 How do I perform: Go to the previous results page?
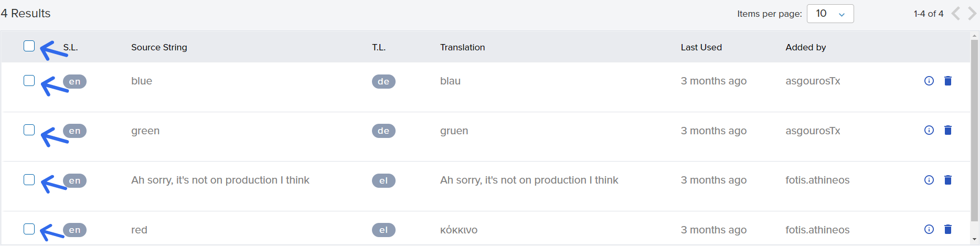956,14
